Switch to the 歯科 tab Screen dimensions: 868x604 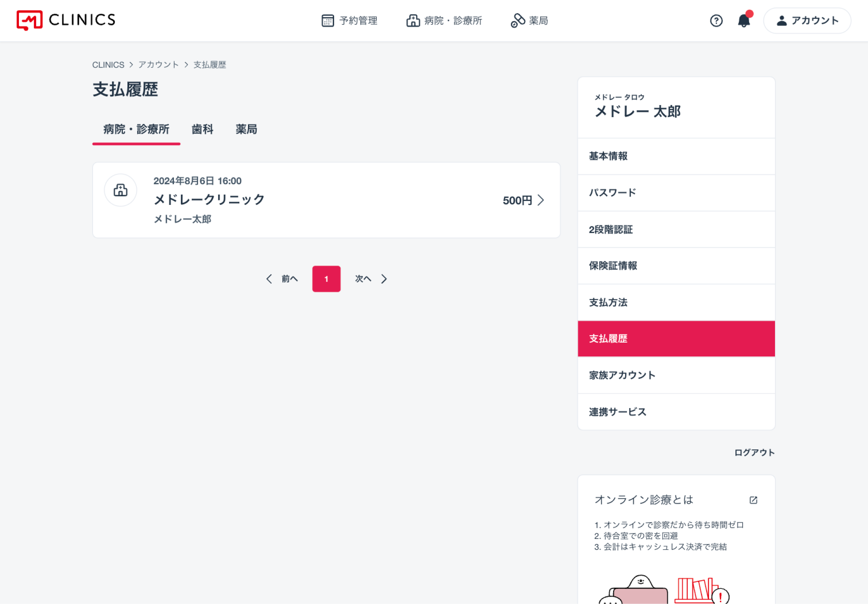202,129
